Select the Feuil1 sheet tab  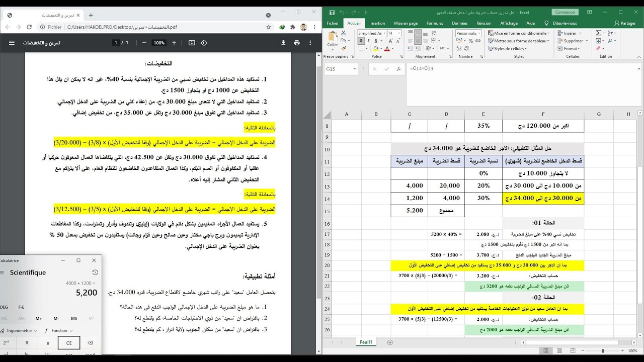coord(366,342)
